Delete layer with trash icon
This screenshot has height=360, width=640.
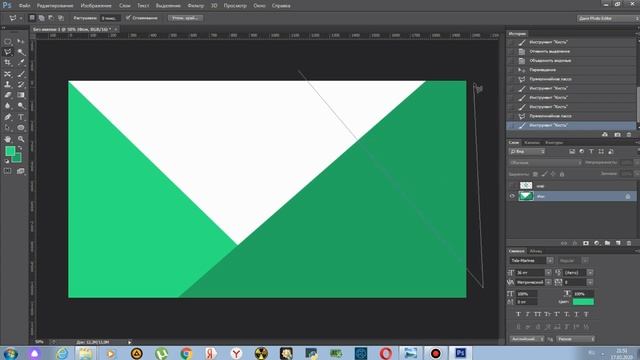pyautogui.click(x=629, y=243)
